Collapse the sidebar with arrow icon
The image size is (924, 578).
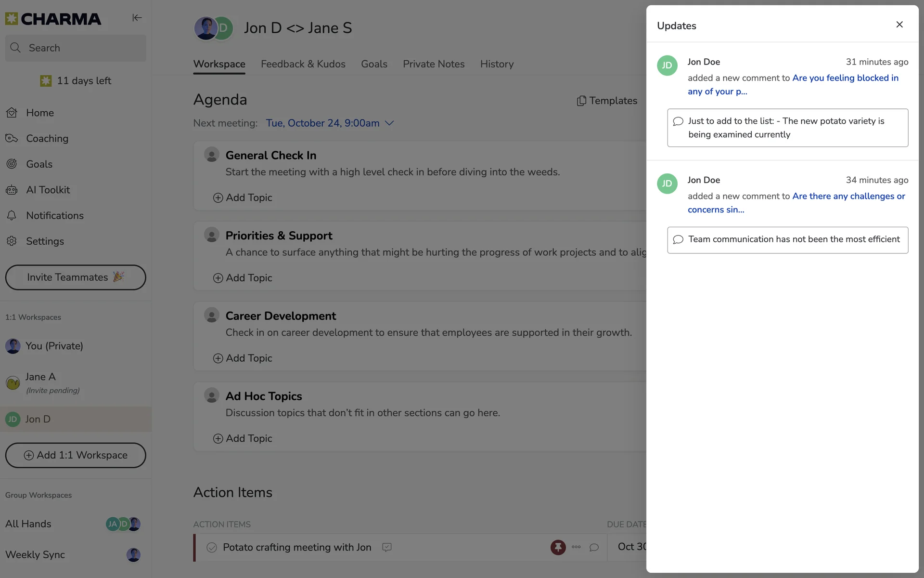click(137, 18)
